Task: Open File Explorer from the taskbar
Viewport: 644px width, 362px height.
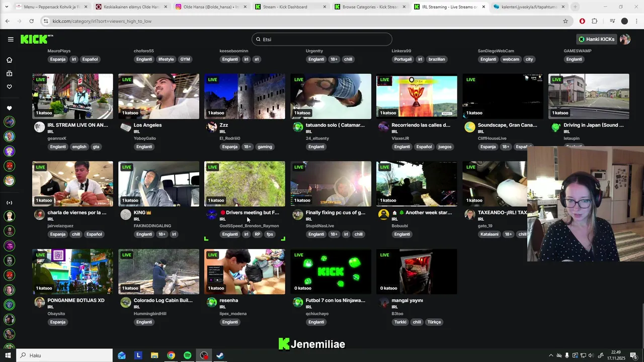Action: click(154, 355)
